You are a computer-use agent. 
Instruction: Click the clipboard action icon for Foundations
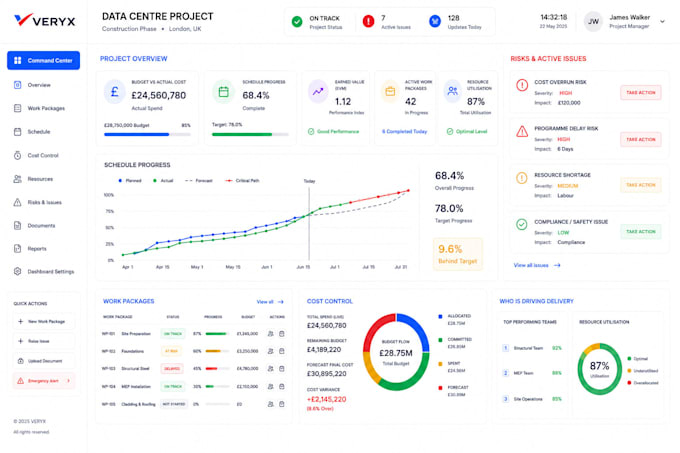tap(282, 351)
